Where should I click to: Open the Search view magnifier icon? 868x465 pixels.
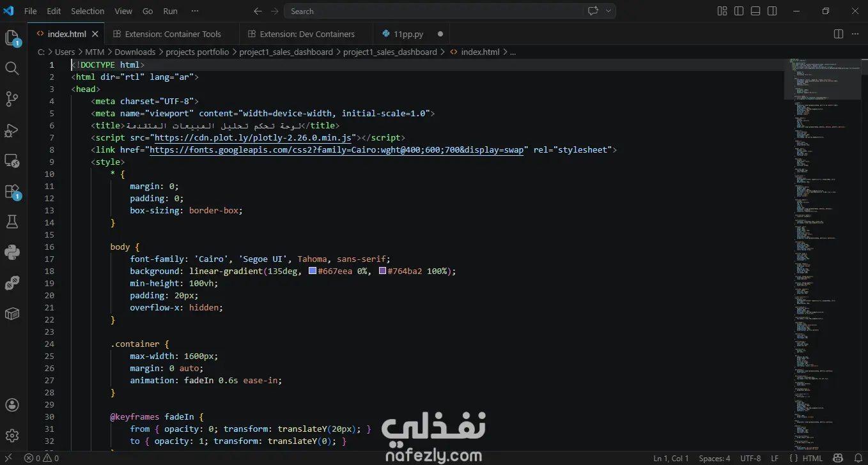[12, 68]
